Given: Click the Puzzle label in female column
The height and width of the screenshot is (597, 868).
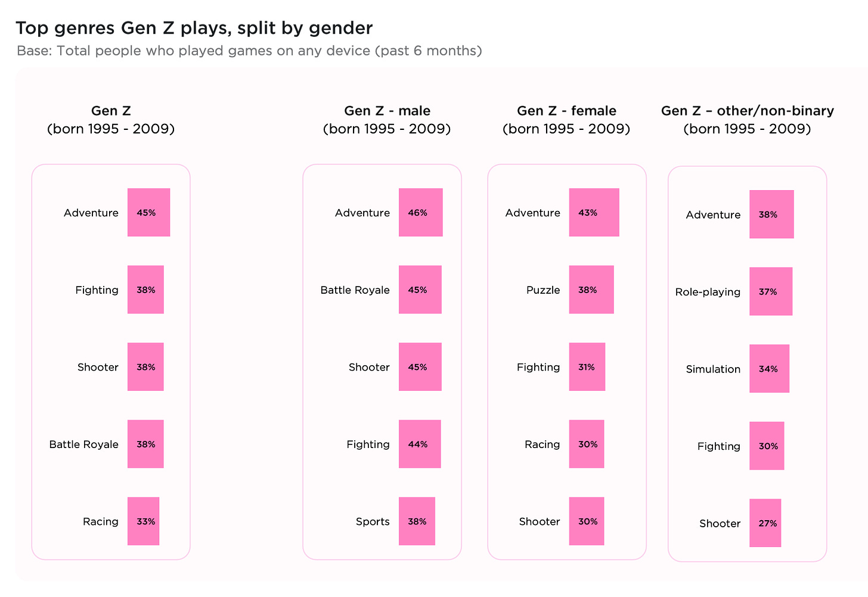Looking at the screenshot, I should [543, 290].
